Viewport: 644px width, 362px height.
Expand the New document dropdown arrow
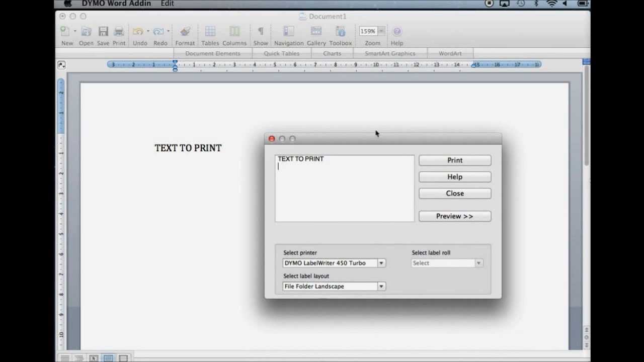[75, 31]
